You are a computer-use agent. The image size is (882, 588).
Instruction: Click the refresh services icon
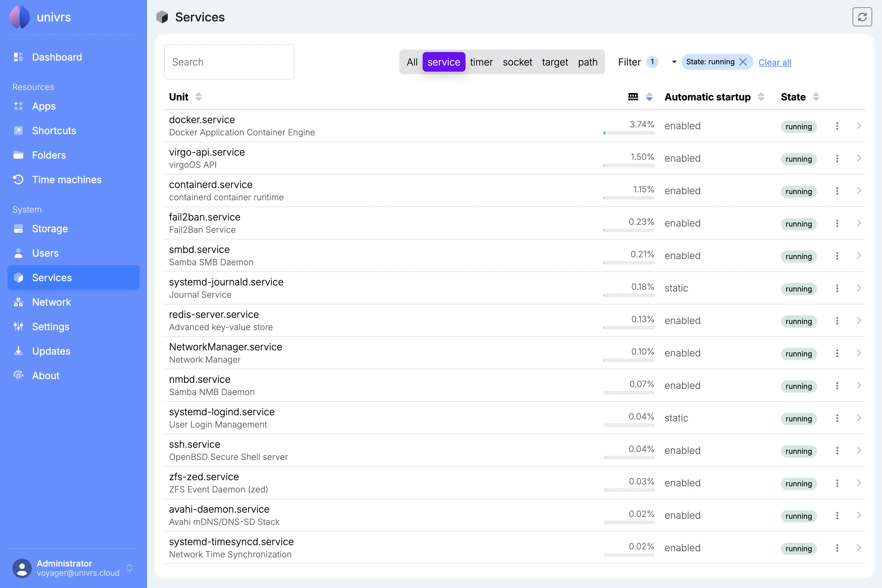862,17
